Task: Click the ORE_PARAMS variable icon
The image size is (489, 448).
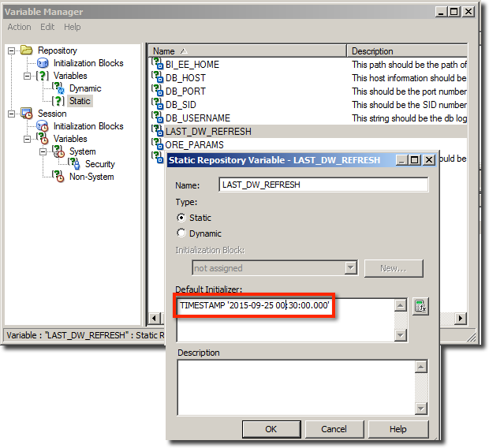Action: click(x=158, y=144)
